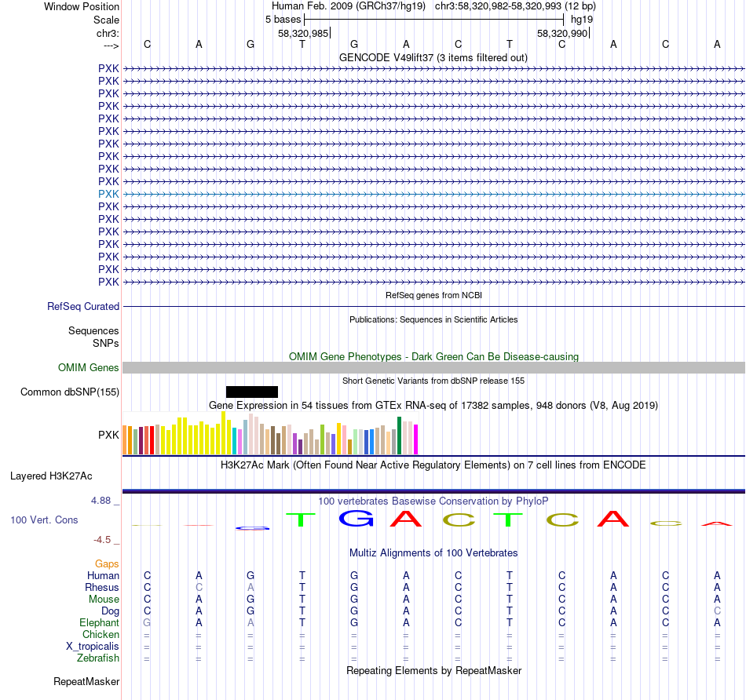Image resolution: width=746 pixels, height=700 pixels.
Task: Select the dark green bar in GTEx chart
Action: pos(400,436)
